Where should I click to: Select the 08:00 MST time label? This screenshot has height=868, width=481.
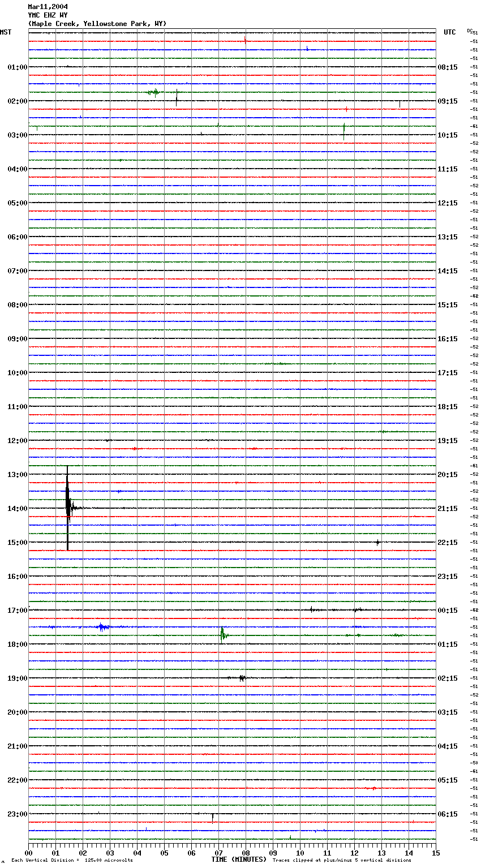pyautogui.click(x=18, y=305)
